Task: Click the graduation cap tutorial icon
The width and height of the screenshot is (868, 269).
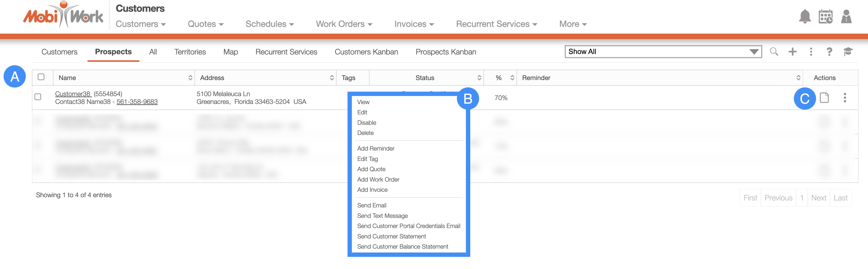Action: coord(848,51)
